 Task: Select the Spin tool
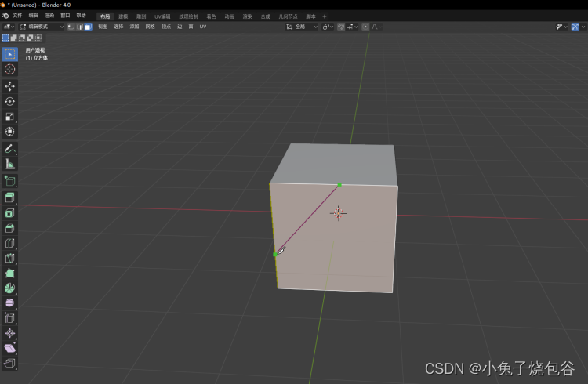click(9, 288)
